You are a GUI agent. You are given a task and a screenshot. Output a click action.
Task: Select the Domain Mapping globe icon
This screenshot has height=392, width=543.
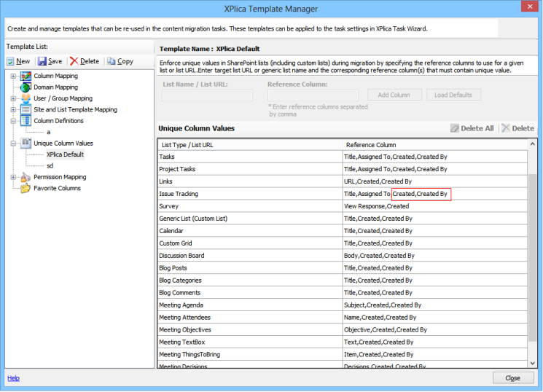(26, 87)
